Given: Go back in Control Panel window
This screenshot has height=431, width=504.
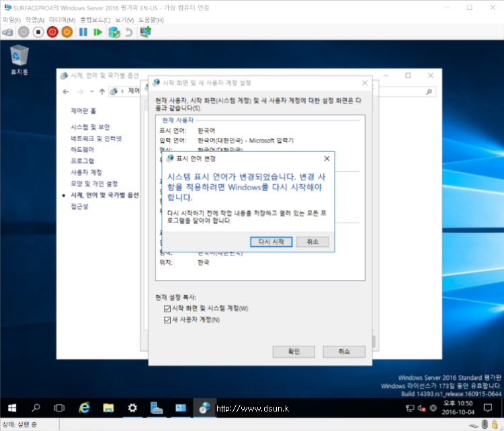Looking at the screenshot, I should coord(66,91).
